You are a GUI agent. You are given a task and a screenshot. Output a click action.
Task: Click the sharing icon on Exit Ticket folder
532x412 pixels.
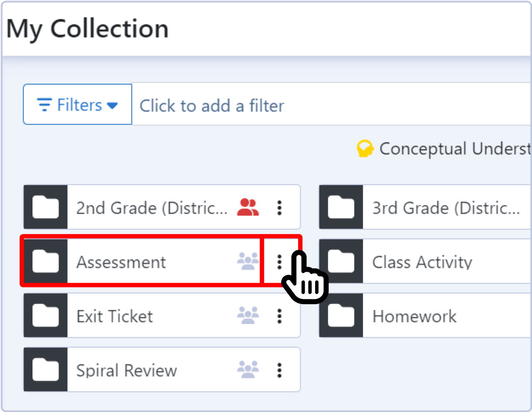click(x=248, y=315)
